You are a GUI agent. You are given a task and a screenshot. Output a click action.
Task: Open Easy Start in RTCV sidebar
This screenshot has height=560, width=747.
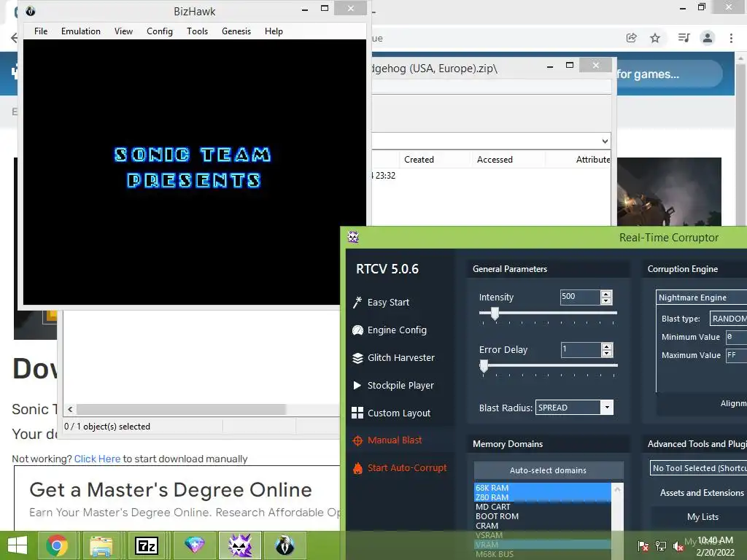pos(381,303)
